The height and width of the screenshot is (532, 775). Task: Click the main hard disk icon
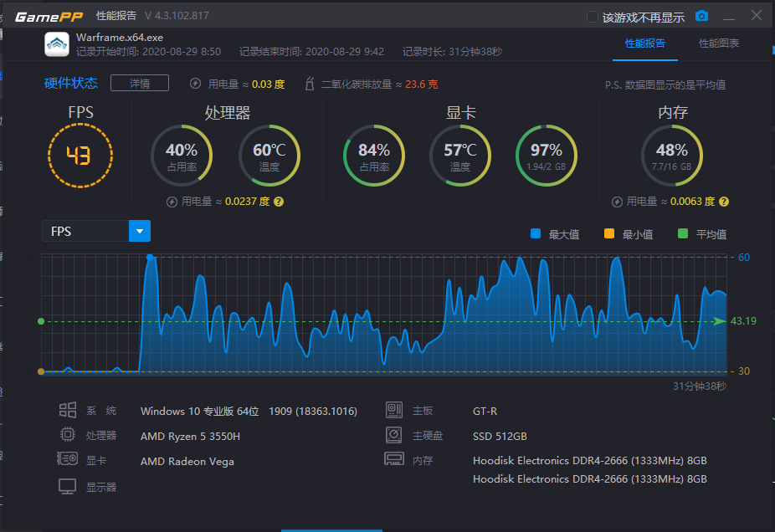[394, 435]
